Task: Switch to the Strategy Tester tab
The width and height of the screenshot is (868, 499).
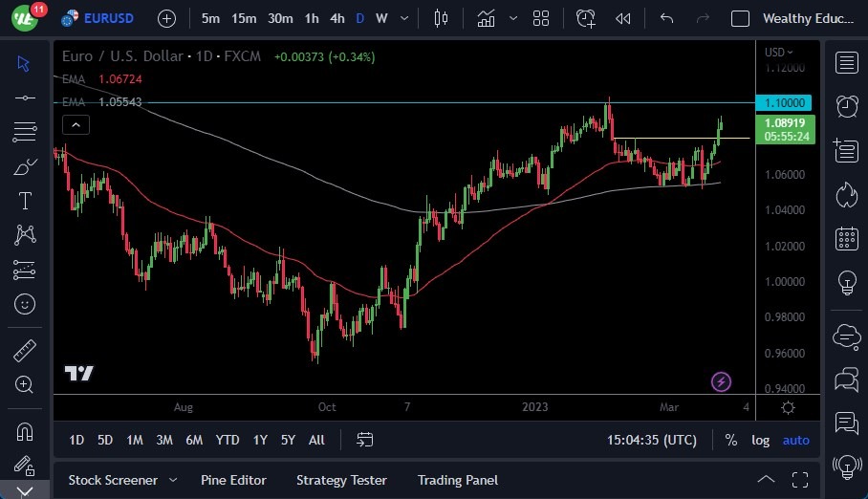Action: click(341, 480)
